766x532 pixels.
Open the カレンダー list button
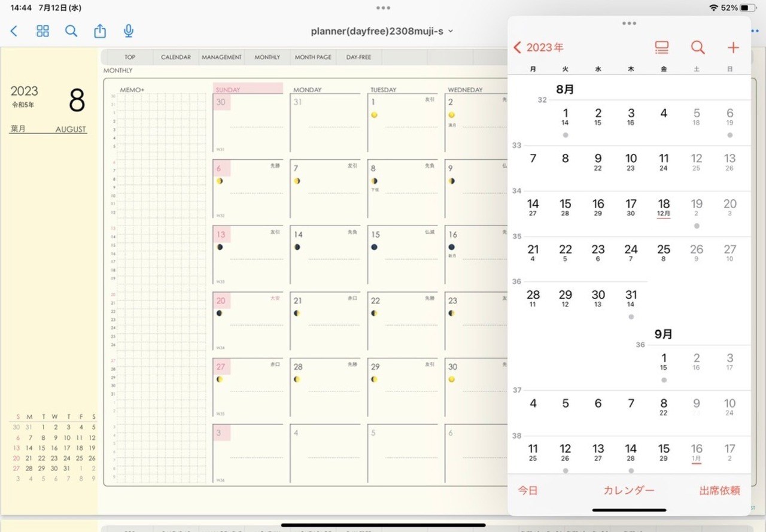628,491
